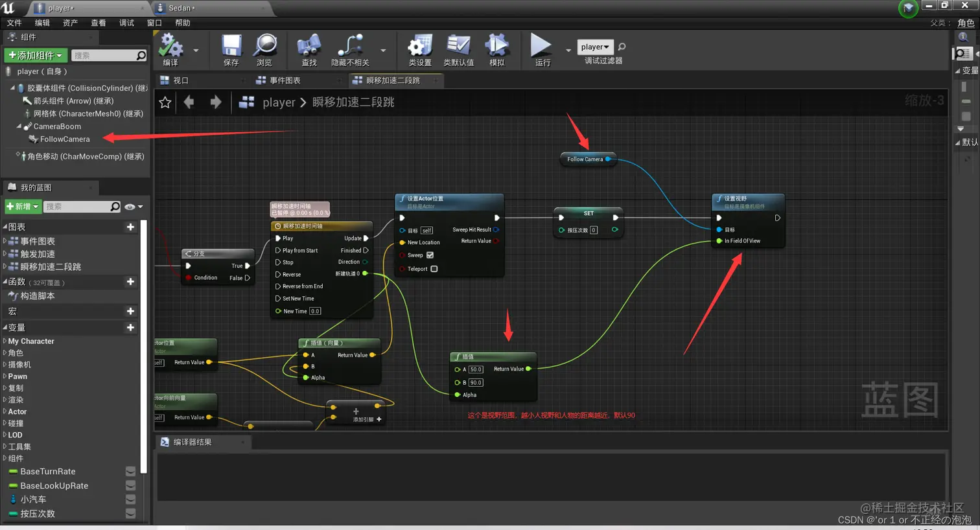Image resolution: width=980 pixels, height=530 pixels.
Task: Click My Blueprint search magnifier icon
Action: 115,207
